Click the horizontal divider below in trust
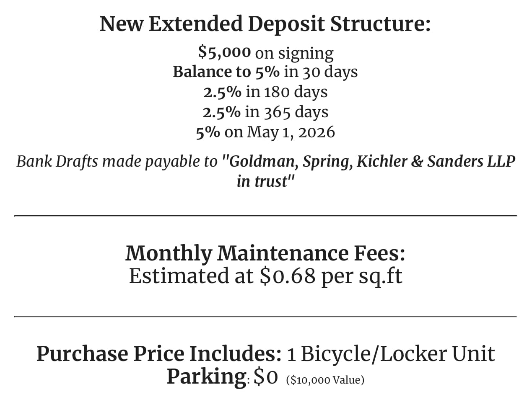The height and width of the screenshot is (415, 532). pos(265,216)
